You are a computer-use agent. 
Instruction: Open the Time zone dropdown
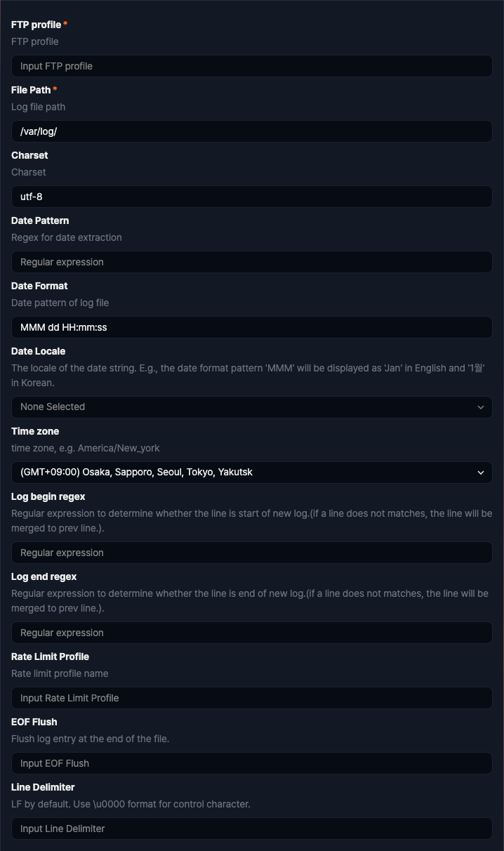(252, 473)
